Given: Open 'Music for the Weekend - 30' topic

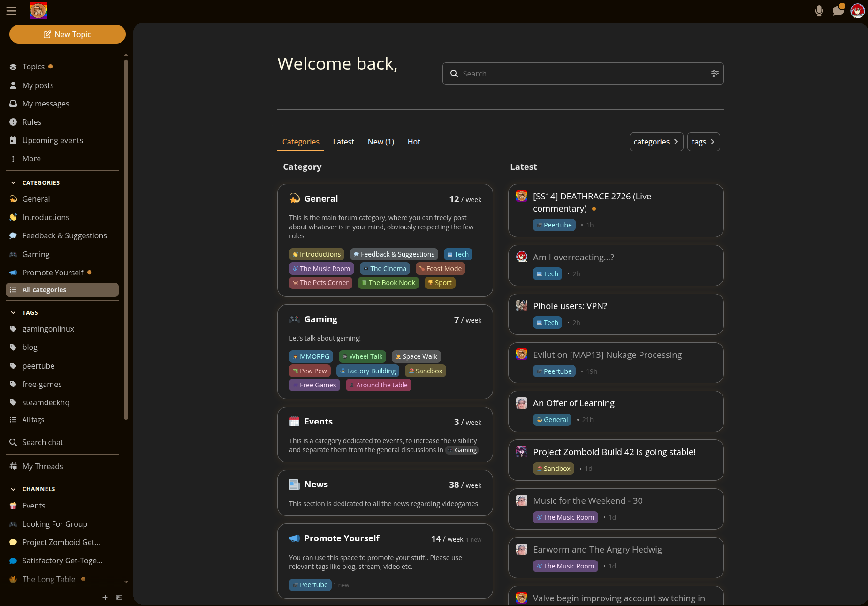Looking at the screenshot, I should click(588, 500).
